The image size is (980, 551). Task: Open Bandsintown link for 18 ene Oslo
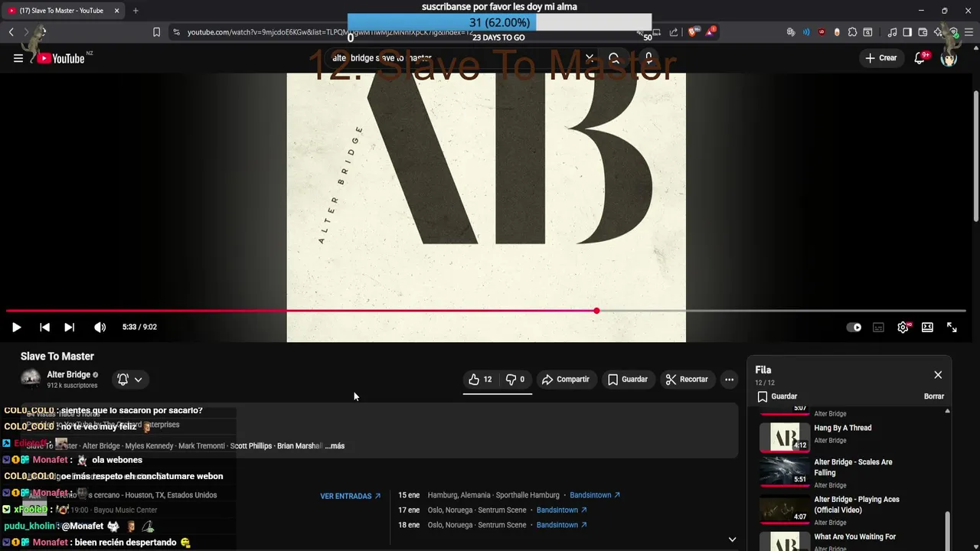tap(562, 525)
